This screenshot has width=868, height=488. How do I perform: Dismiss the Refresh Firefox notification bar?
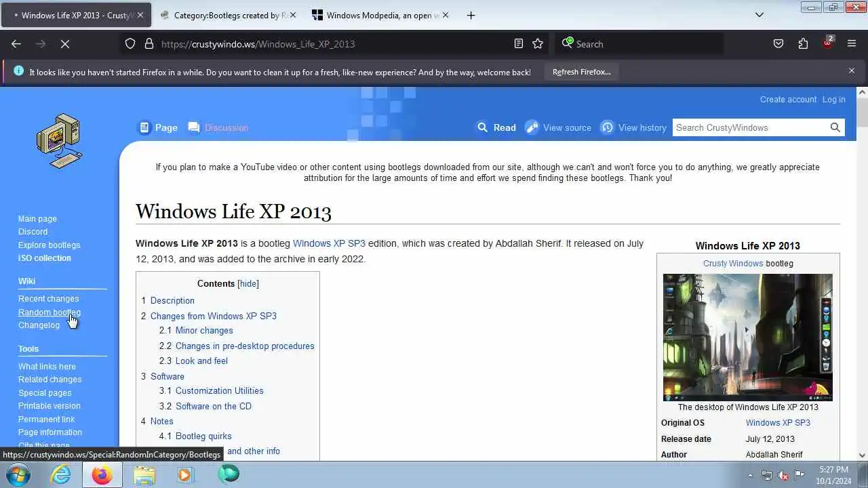point(852,70)
